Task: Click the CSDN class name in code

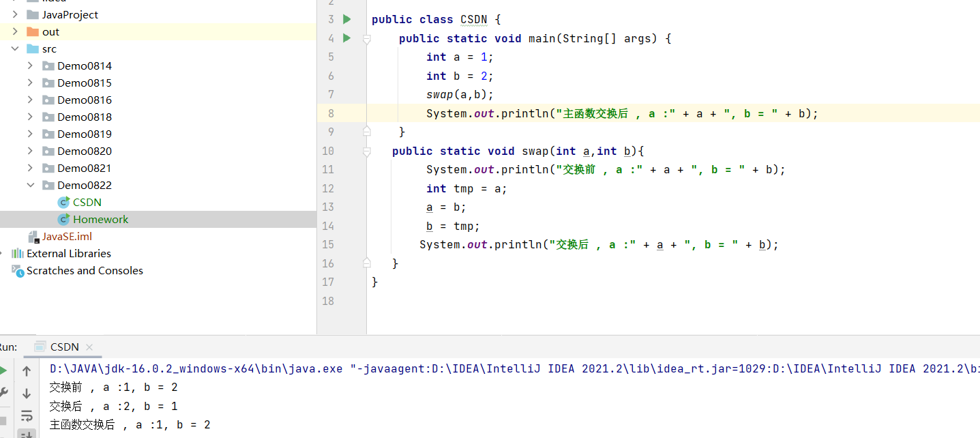Action: [x=474, y=20]
